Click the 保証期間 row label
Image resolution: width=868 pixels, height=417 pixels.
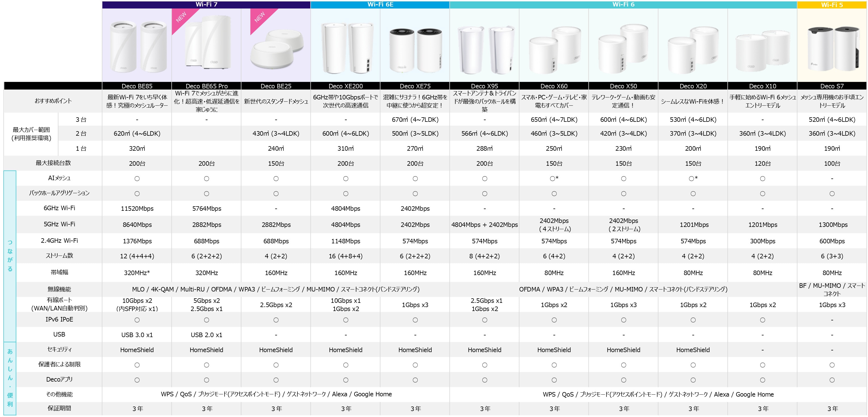point(59,408)
